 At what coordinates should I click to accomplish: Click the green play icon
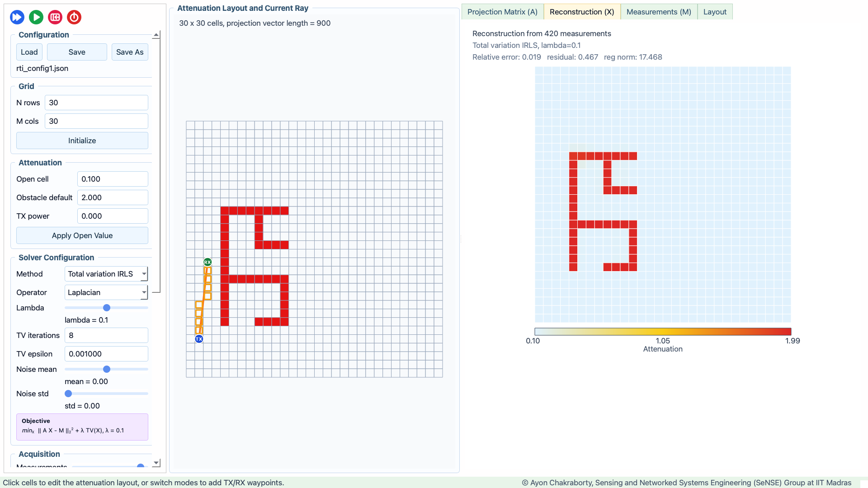(36, 17)
